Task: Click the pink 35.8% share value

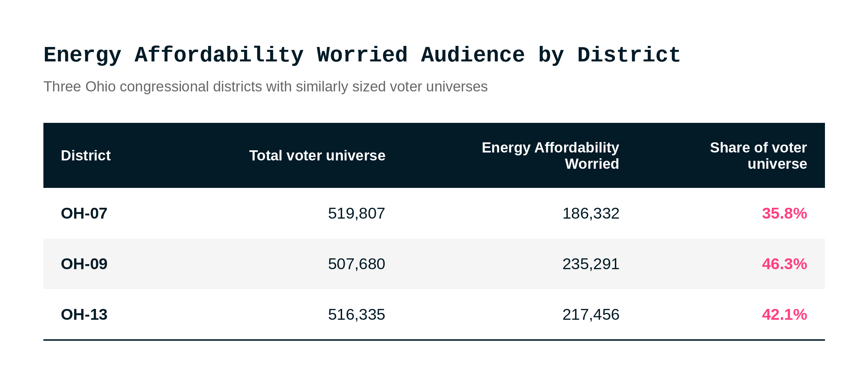Action: pyautogui.click(x=784, y=214)
